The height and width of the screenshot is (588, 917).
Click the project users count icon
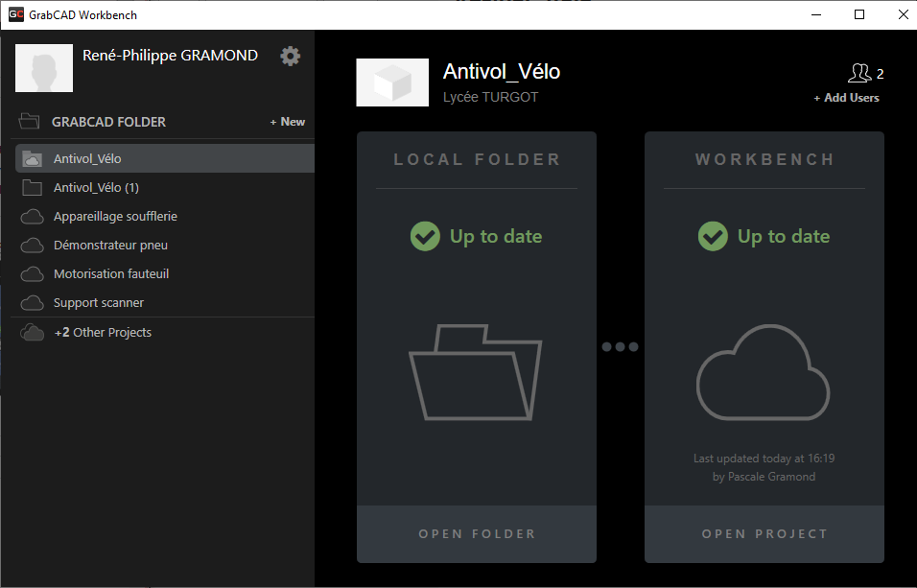(x=859, y=73)
